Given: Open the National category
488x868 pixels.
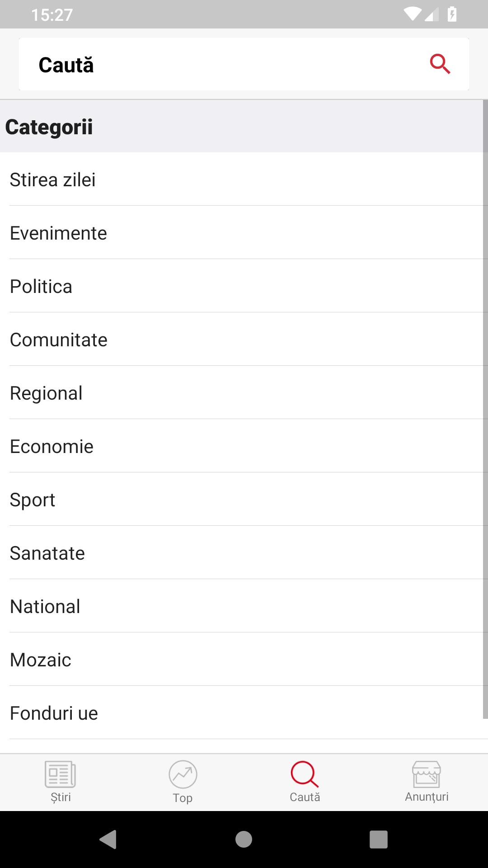Looking at the screenshot, I should tap(244, 606).
